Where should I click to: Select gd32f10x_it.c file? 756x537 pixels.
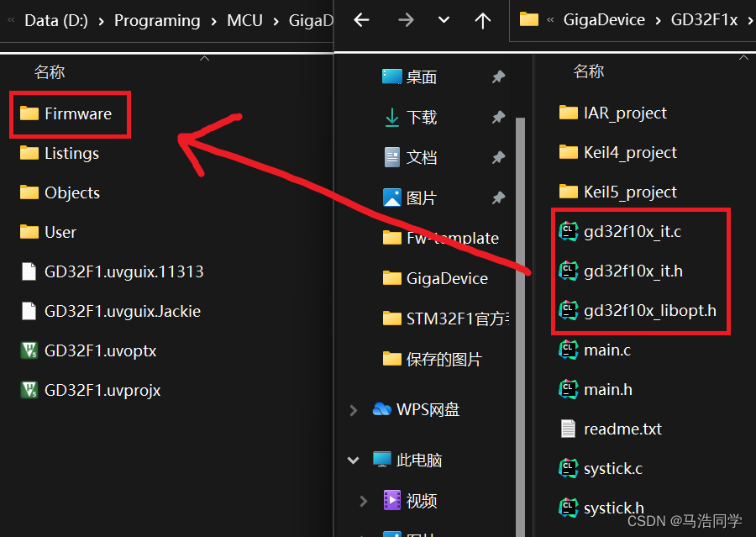click(620, 232)
